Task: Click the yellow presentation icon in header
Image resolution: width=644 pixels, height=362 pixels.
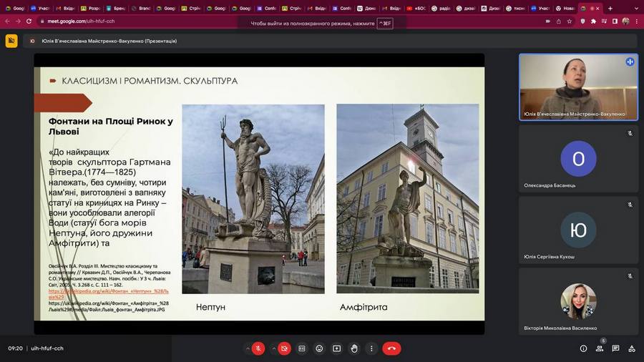Action: point(11,41)
